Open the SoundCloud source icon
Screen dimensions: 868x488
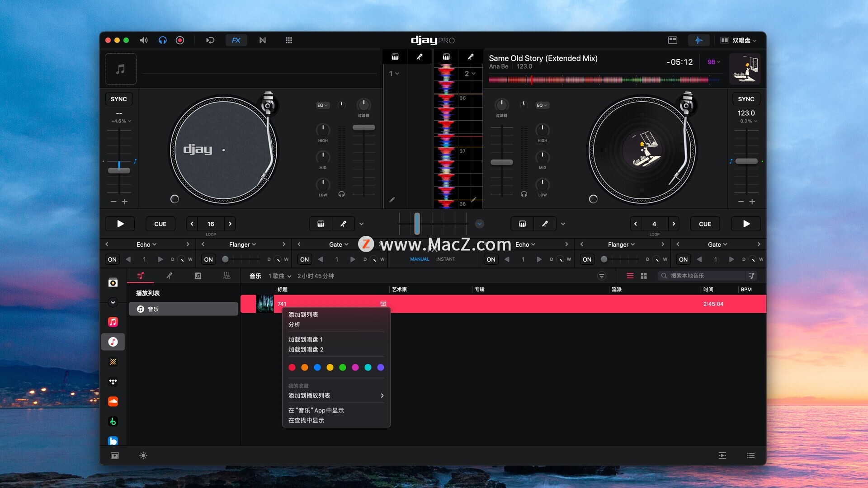coord(113,401)
